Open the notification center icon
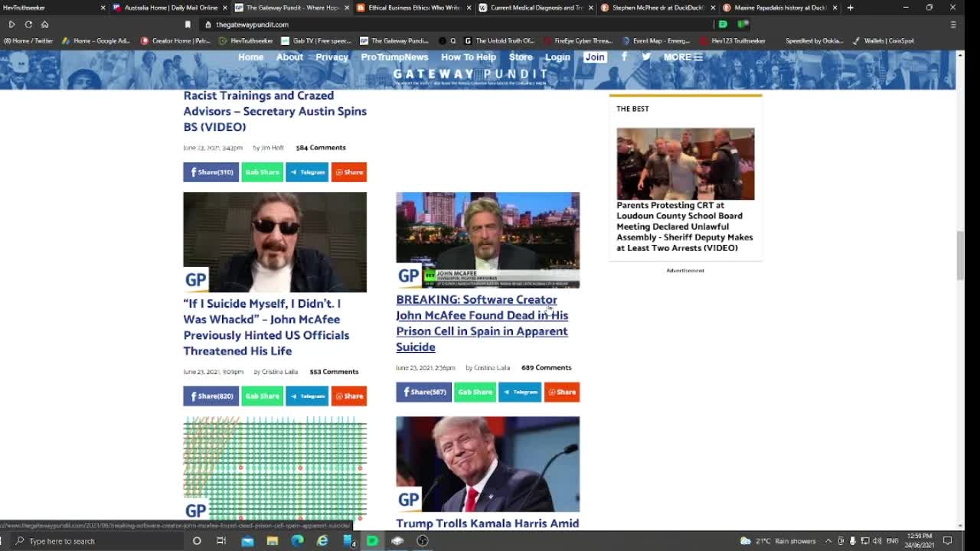 947,541
